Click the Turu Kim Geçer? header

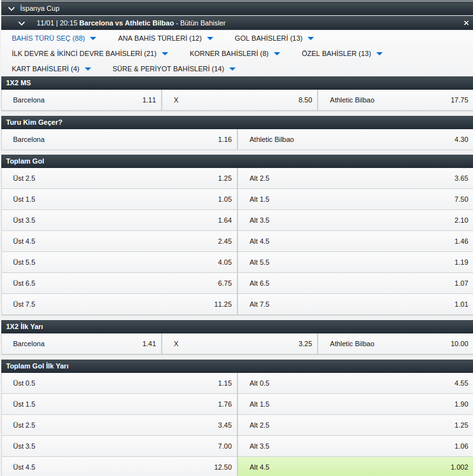237,122
